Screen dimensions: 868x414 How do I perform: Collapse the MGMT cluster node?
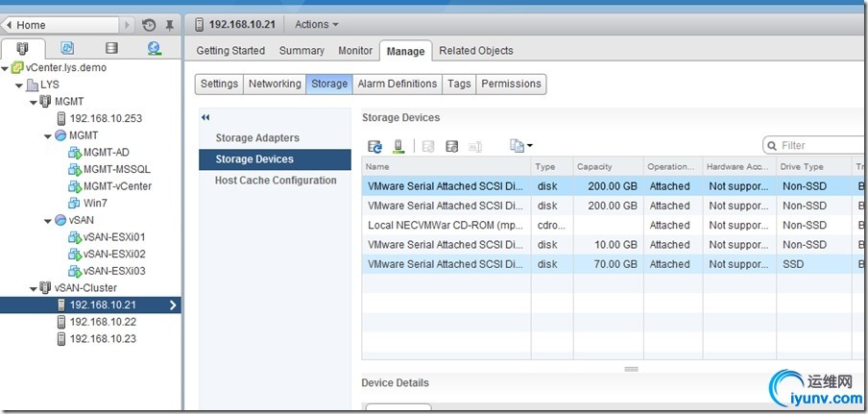tap(34, 103)
